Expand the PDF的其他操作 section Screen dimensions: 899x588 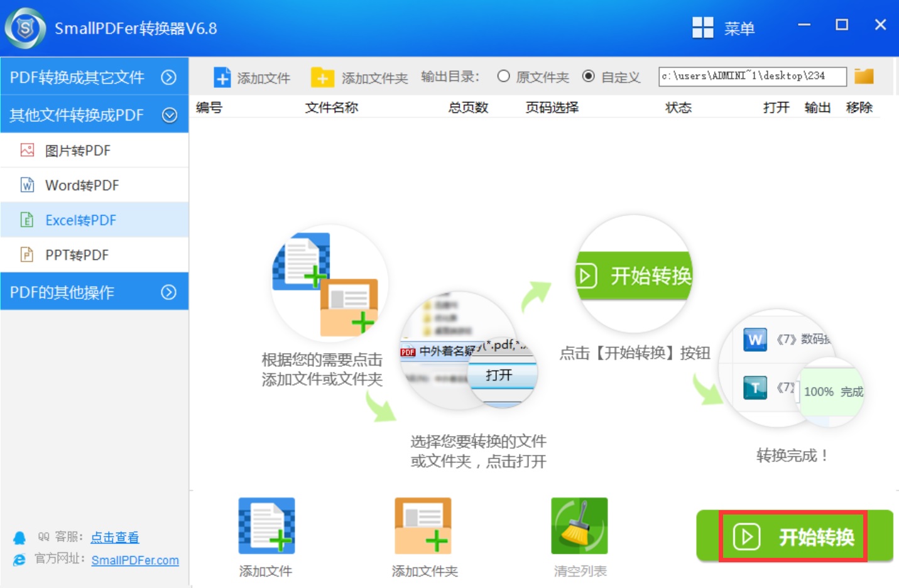tap(94, 292)
